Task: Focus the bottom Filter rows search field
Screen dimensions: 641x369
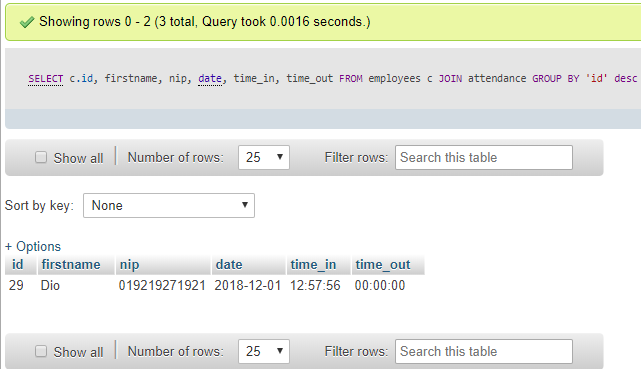Action: tap(484, 351)
